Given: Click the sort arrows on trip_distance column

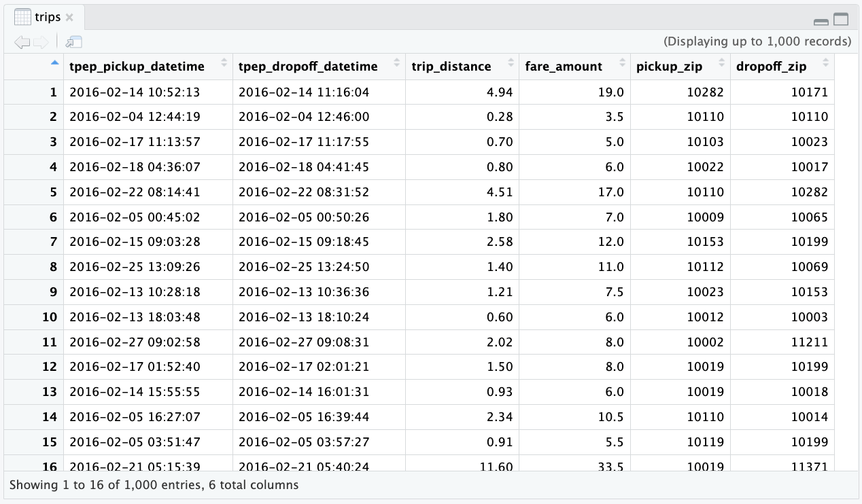Looking at the screenshot, I should 510,64.
